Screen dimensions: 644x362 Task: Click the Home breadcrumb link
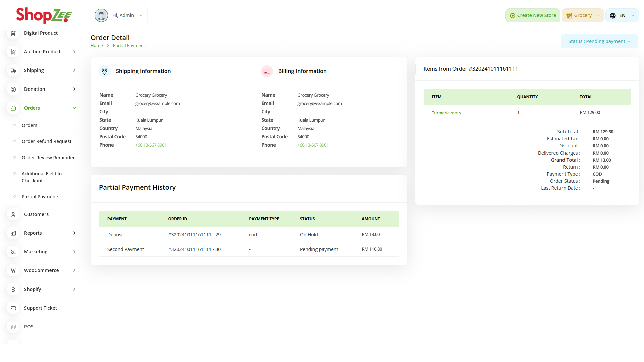tap(97, 46)
